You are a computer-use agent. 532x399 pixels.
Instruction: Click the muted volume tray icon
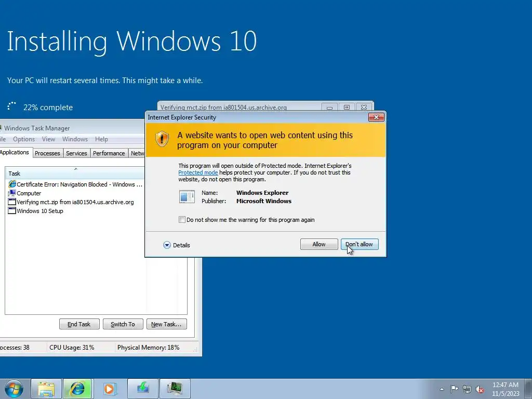(480, 389)
